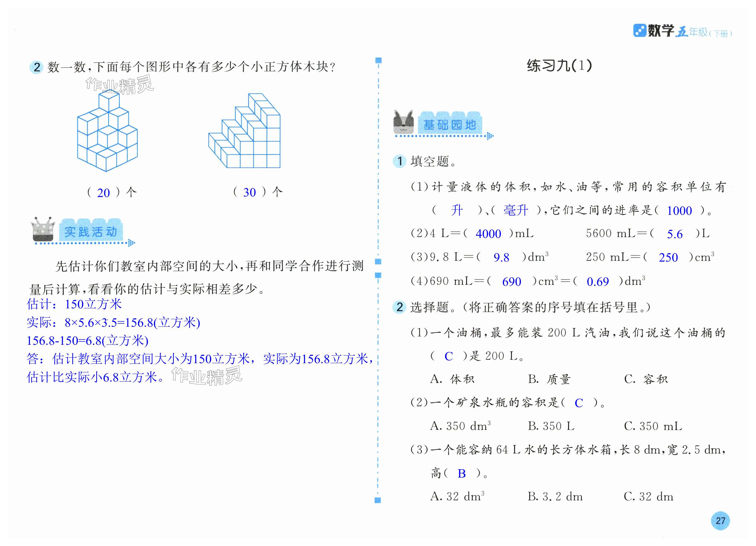The width and height of the screenshot is (756, 546).
Task: Click the answer 20 under the first figure
Action: pos(103,193)
